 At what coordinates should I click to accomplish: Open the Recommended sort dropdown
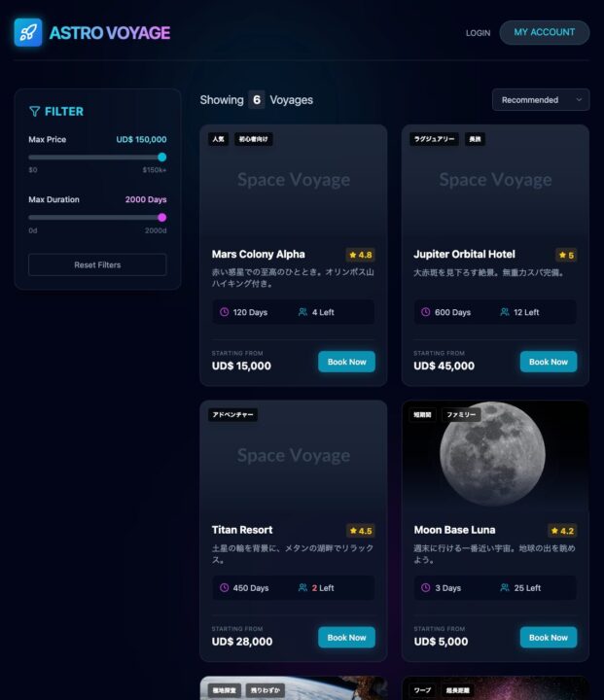(541, 100)
